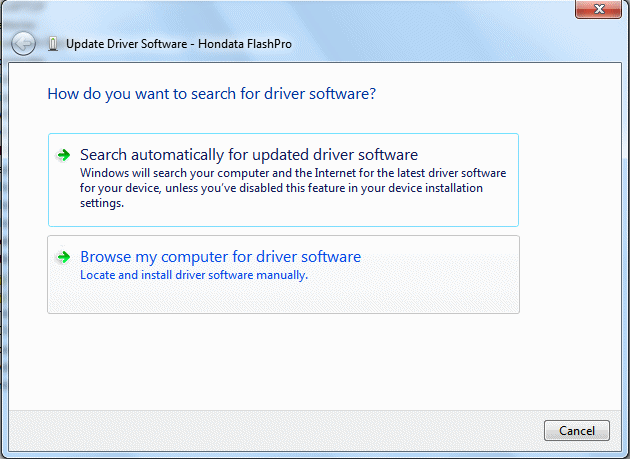This screenshot has height=459, width=630.
Task: Click the device icon in the title bar
Action: point(53,44)
